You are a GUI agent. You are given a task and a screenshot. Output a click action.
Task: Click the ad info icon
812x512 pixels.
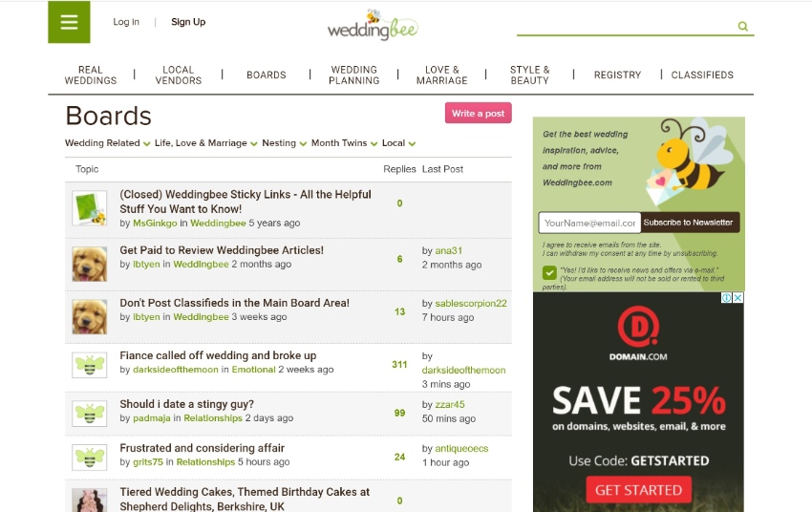point(727,298)
